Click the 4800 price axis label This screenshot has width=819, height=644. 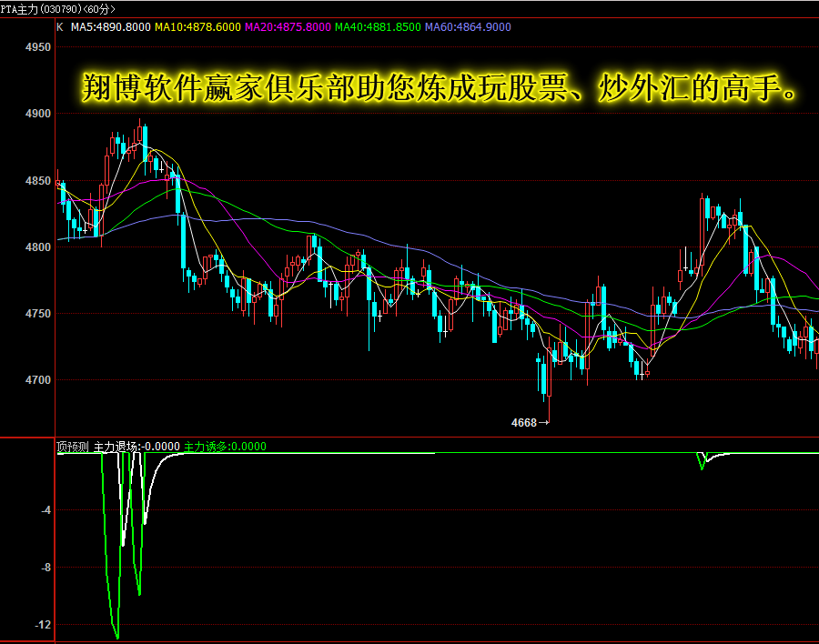point(38,247)
